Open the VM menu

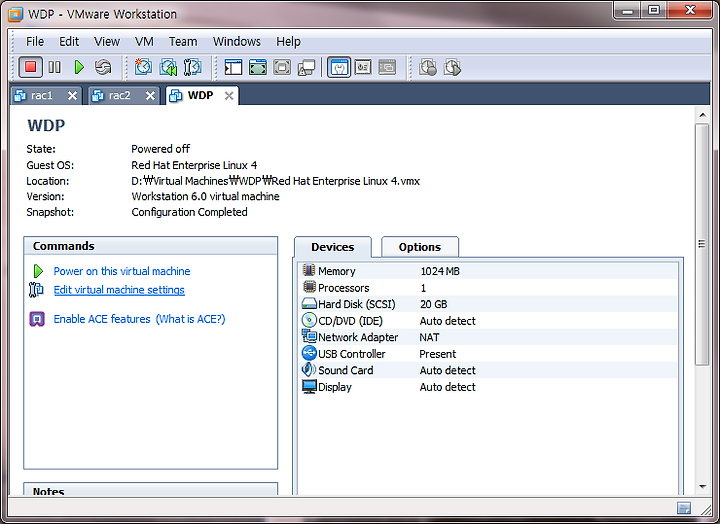click(144, 42)
